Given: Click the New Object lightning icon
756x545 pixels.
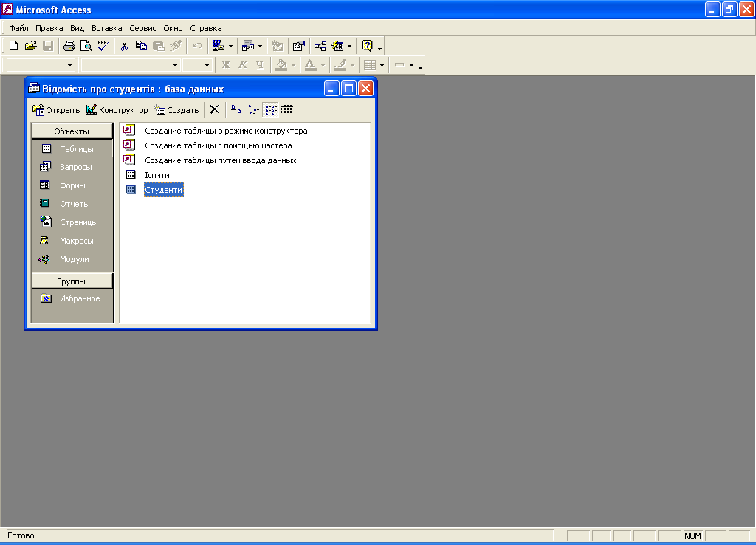Looking at the screenshot, I should [x=337, y=46].
